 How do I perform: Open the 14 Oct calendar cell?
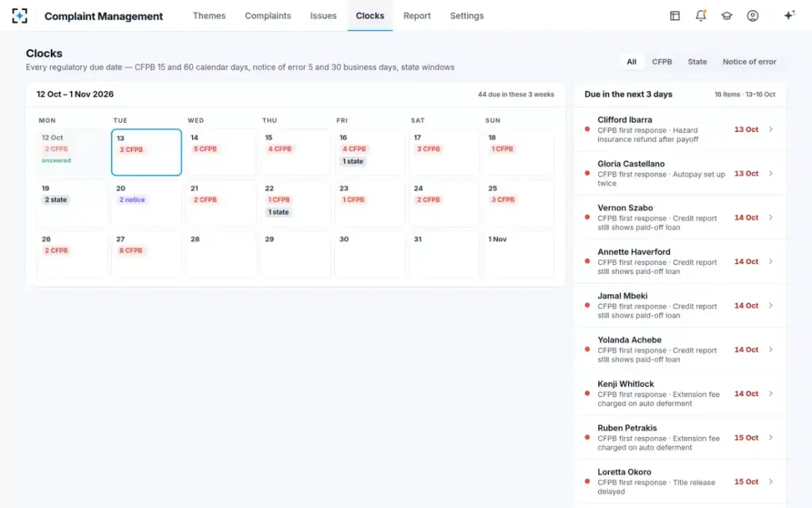coord(221,152)
